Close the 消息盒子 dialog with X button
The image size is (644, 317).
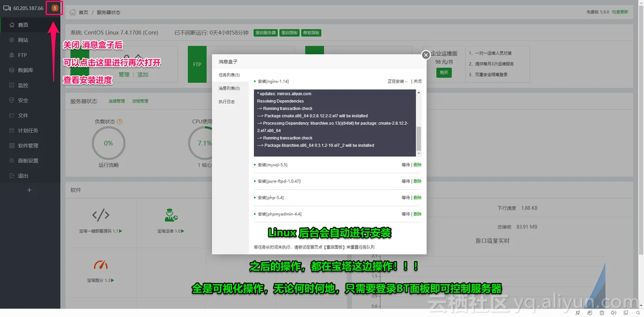(x=426, y=55)
